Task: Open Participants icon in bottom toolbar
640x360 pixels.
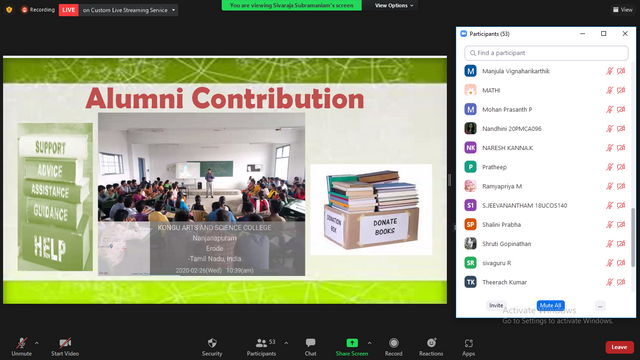Action: pyautogui.click(x=261, y=343)
